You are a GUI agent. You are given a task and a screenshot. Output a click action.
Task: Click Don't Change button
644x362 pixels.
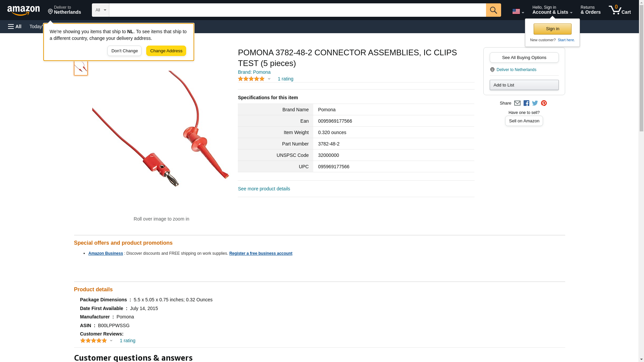click(x=124, y=51)
